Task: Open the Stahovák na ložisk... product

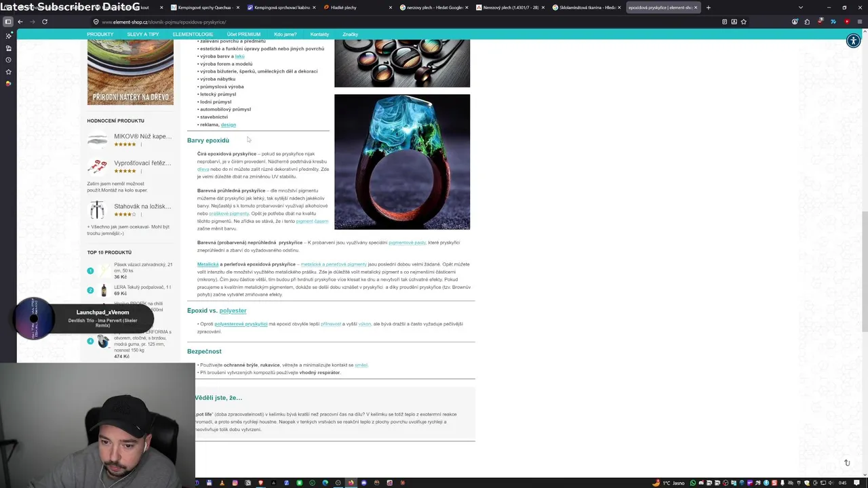Action: coord(142,207)
